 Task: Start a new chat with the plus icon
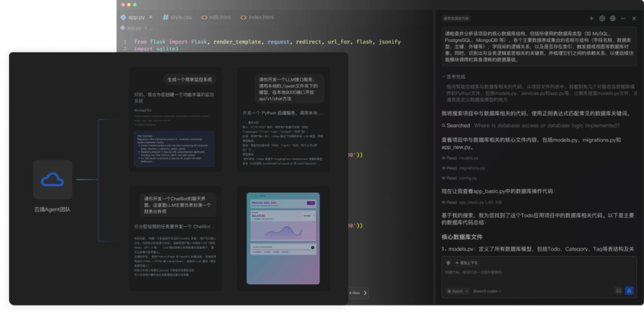[592, 19]
